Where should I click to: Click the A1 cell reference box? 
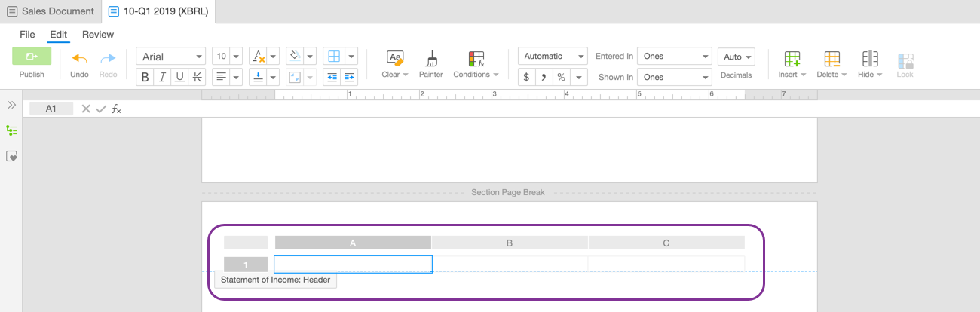pos(51,109)
